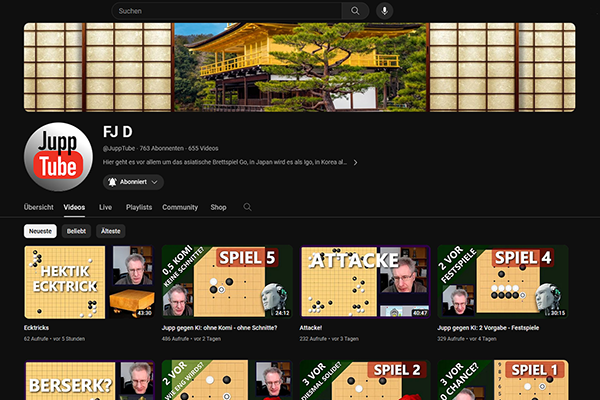Filter videos by Beliebt

point(76,231)
